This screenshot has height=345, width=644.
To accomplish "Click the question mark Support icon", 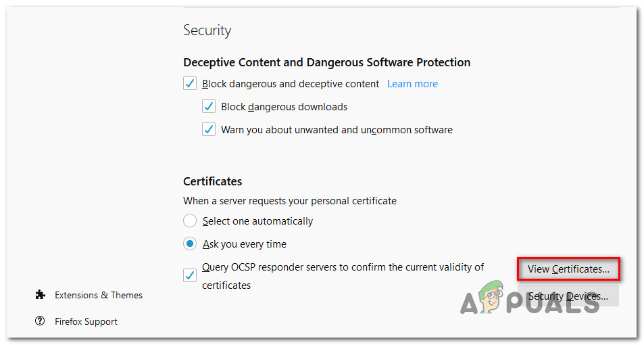I will tap(40, 321).
